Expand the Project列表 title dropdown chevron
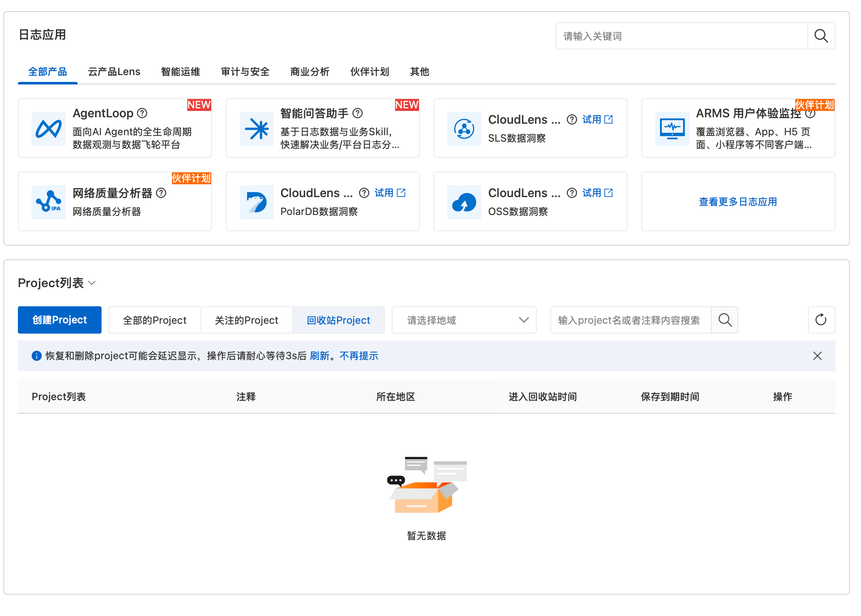 (x=92, y=283)
